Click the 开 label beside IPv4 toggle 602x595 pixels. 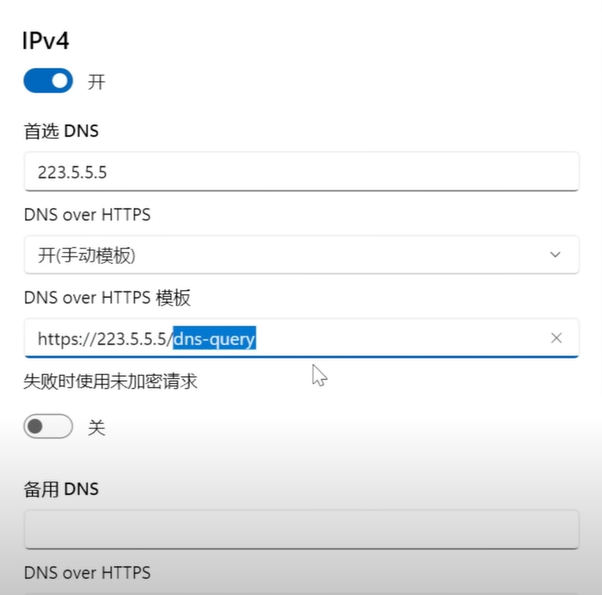coord(96,82)
